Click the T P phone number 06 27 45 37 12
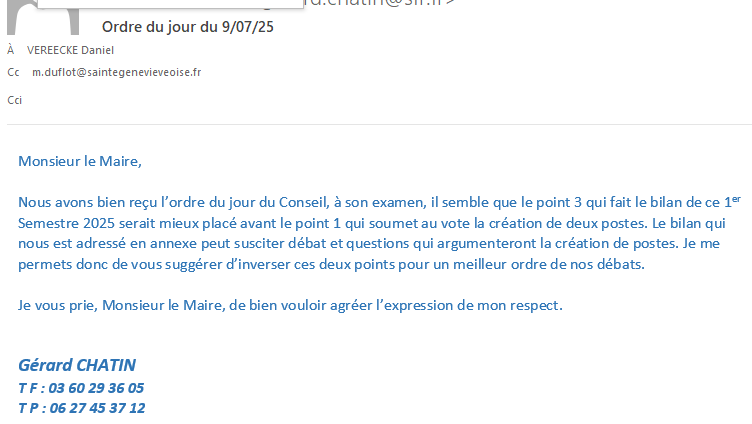752x424 pixels. click(97, 408)
